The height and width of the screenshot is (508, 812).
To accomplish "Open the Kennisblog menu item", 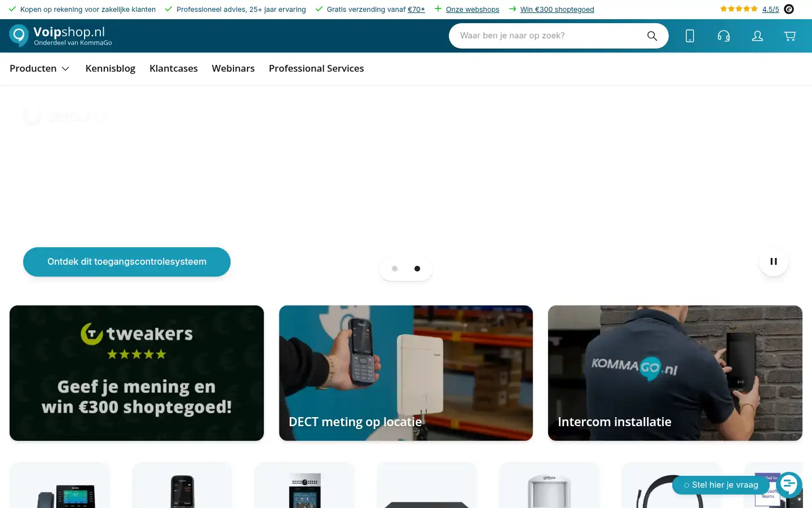I will [x=111, y=68].
